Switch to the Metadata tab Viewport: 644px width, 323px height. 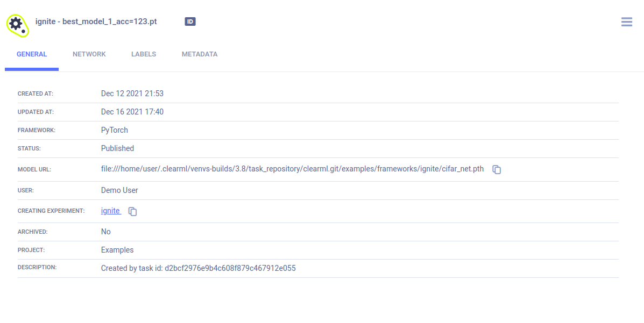coord(200,54)
